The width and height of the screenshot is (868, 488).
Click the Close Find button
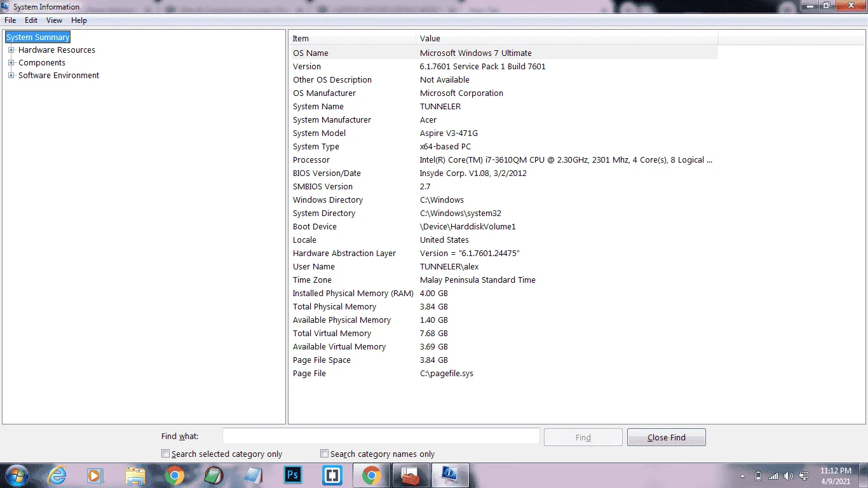pyautogui.click(x=667, y=437)
